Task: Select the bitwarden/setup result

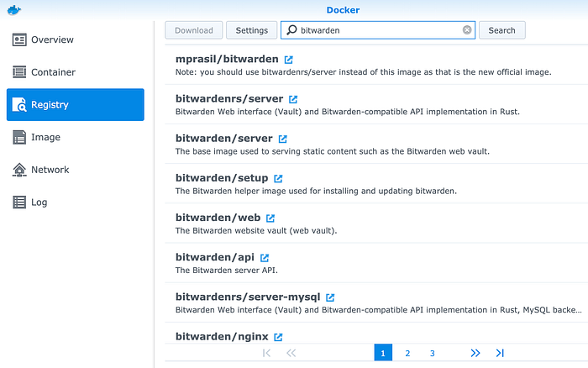Action: click(376, 184)
